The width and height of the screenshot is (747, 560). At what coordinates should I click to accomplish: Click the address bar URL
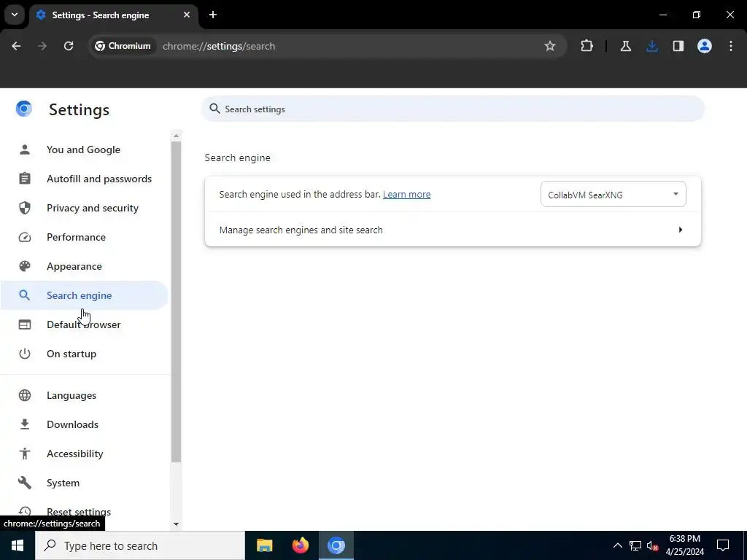pyautogui.click(x=219, y=46)
